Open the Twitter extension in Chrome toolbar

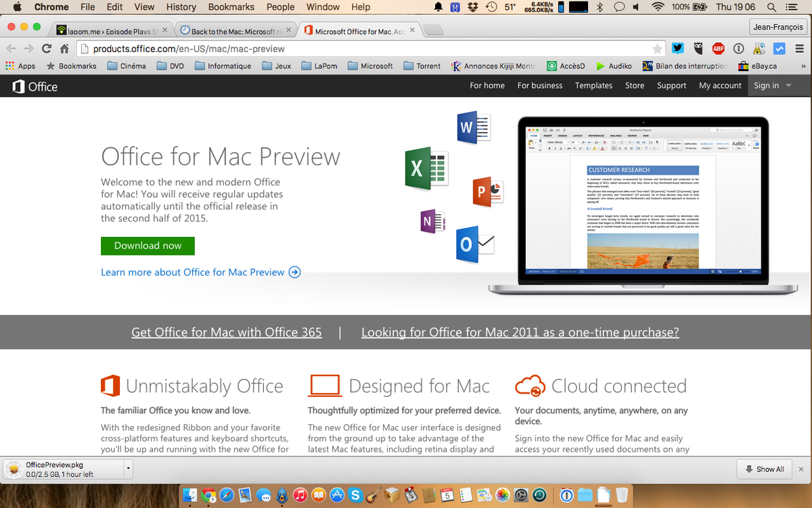click(678, 49)
